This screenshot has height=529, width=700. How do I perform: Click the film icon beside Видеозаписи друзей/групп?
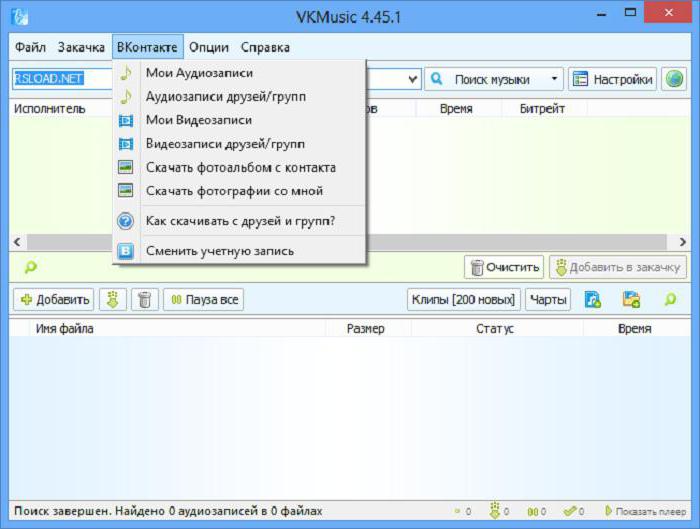126,144
